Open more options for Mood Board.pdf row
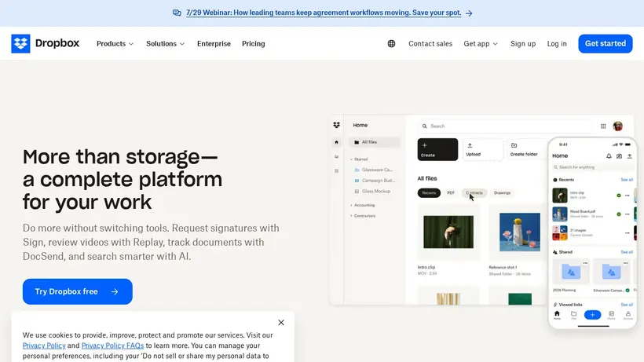 coord(628,214)
